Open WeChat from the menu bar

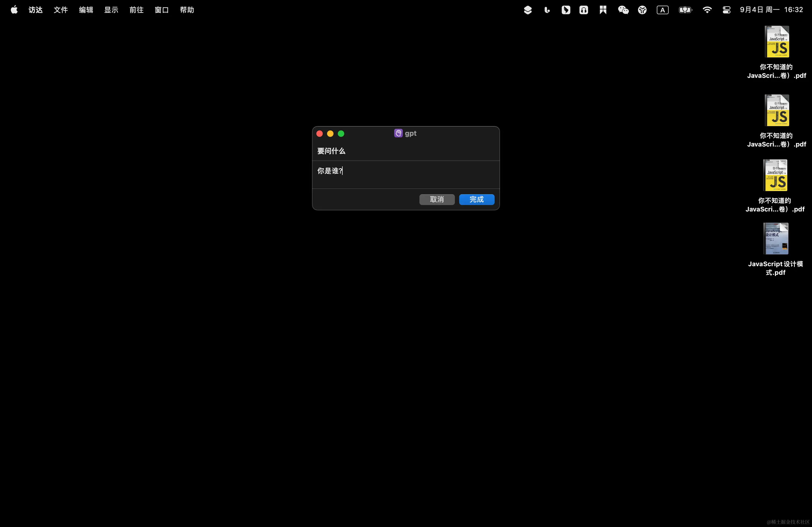(623, 10)
